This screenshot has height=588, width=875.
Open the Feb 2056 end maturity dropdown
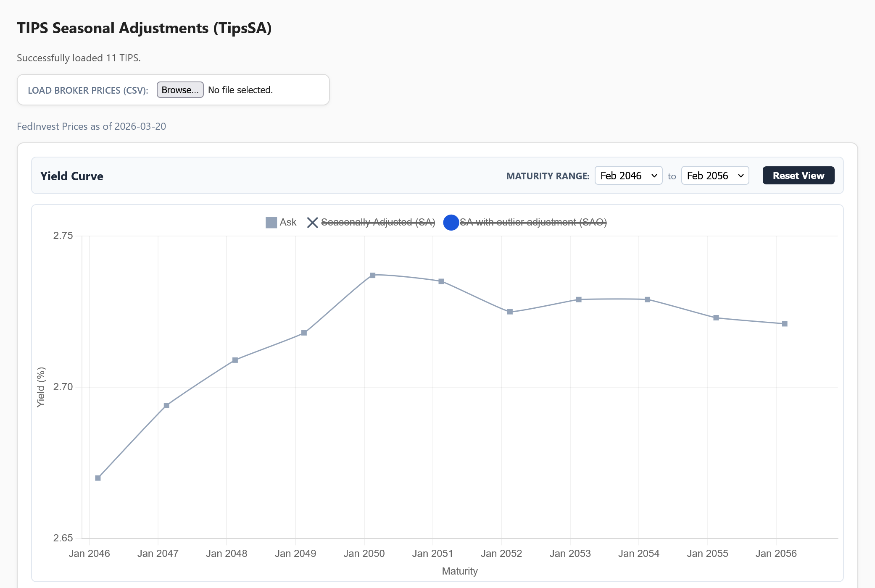coord(715,176)
